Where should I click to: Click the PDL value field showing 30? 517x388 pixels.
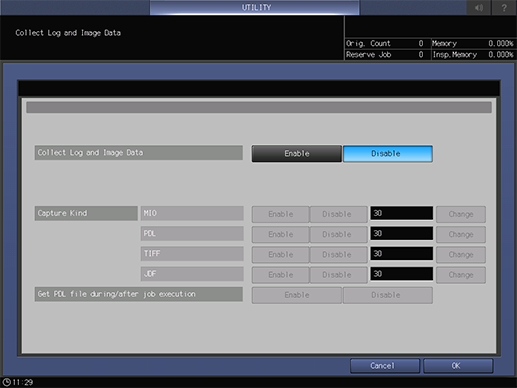[x=402, y=234]
